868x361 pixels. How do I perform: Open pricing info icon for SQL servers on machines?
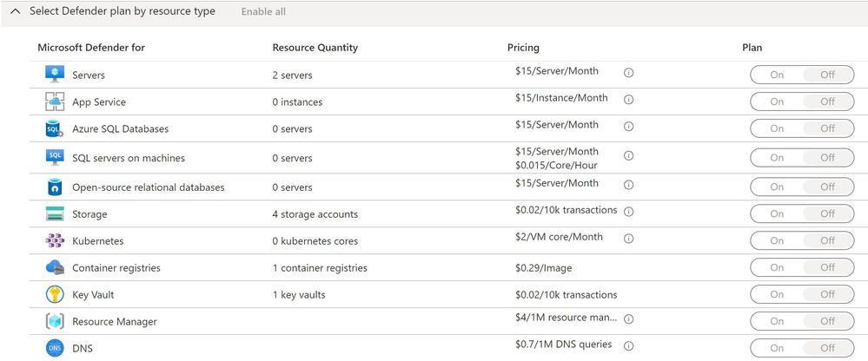click(x=628, y=156)
